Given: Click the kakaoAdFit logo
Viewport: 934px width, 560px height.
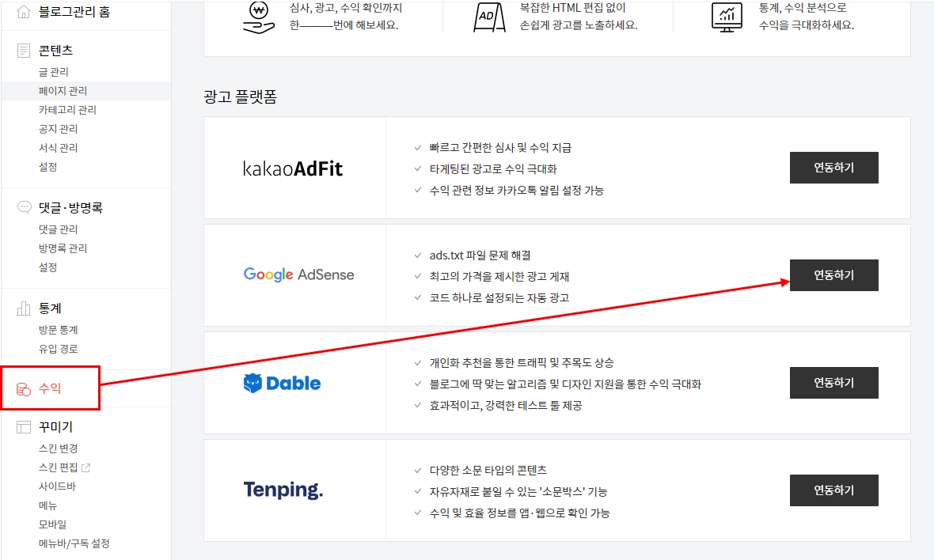Looking at the screenshot, I should coord(293,168).
